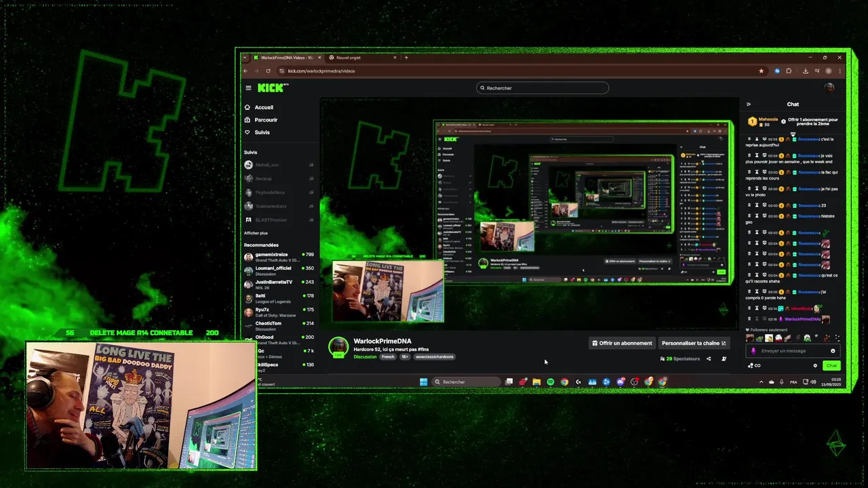868x488 pixels.
Task: Open followed channel BLASTPremier
Action: [279, 220]
